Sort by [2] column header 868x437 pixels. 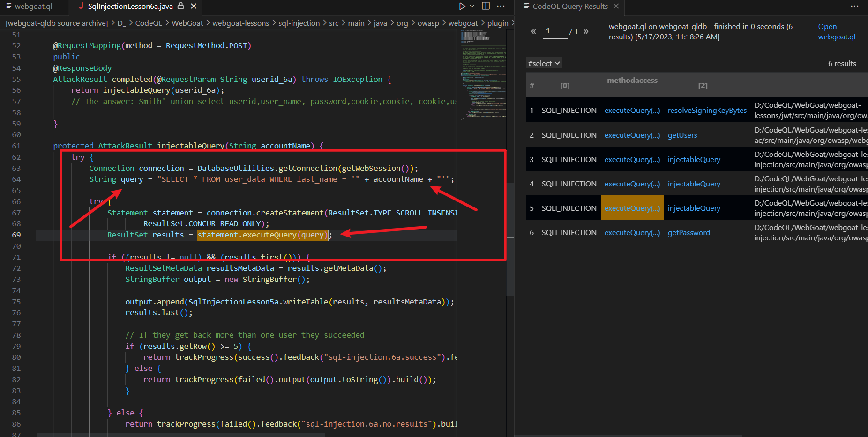point(703,86)
